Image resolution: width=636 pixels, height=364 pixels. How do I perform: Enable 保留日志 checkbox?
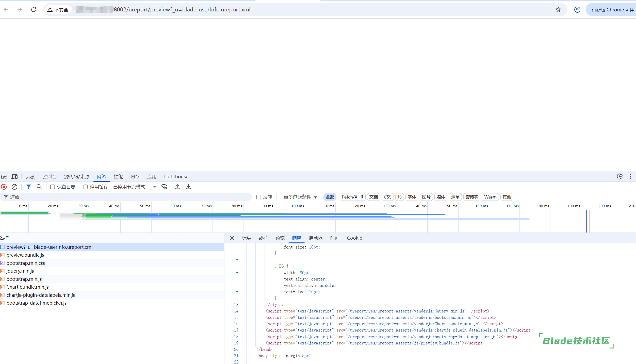click(x=53, y=187)
